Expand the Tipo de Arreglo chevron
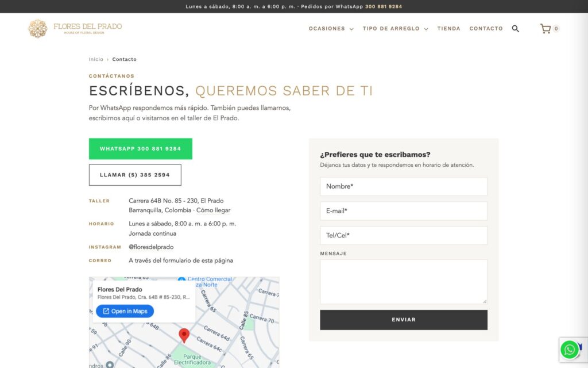This screenshot has height=368, width=588. [426, 29]
